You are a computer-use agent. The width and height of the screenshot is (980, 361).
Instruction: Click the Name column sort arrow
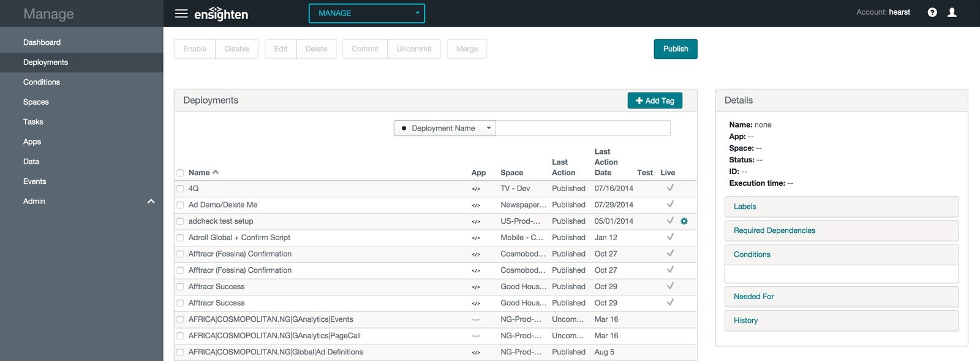tap(216, 172)
